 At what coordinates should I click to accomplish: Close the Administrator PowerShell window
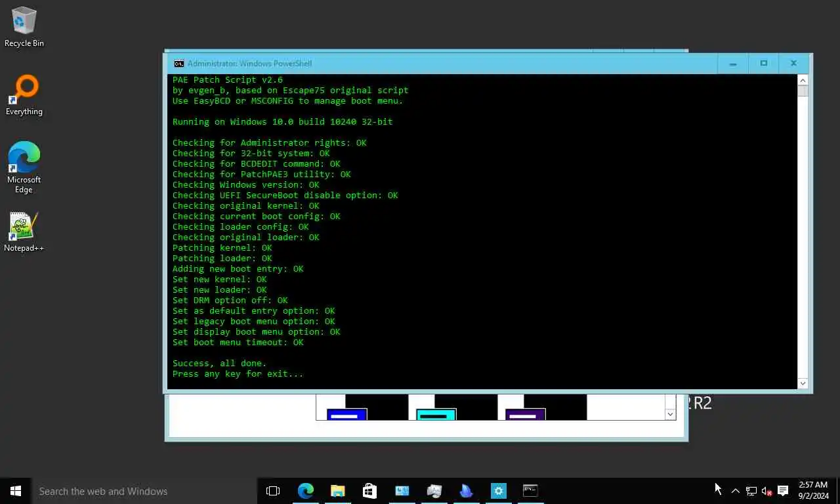click(x=794, y=64)
